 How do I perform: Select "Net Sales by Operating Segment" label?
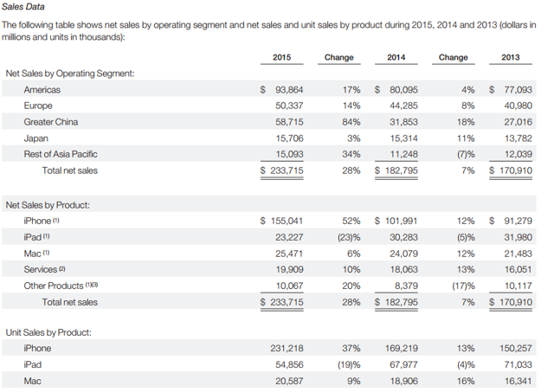70,74
